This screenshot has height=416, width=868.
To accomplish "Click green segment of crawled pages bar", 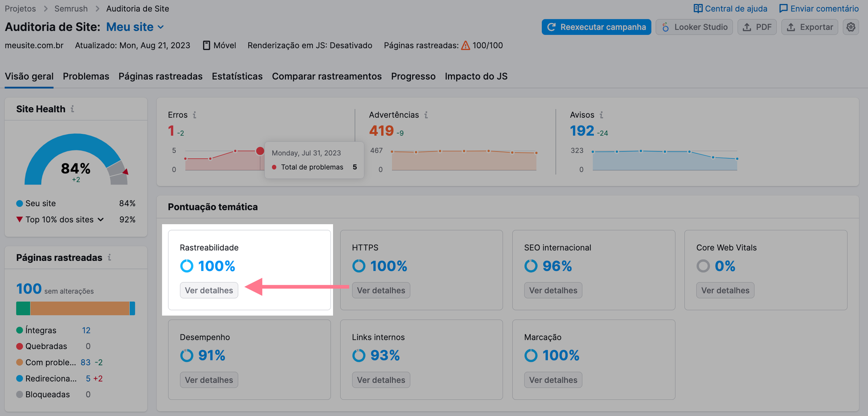I will coord(23,308).
